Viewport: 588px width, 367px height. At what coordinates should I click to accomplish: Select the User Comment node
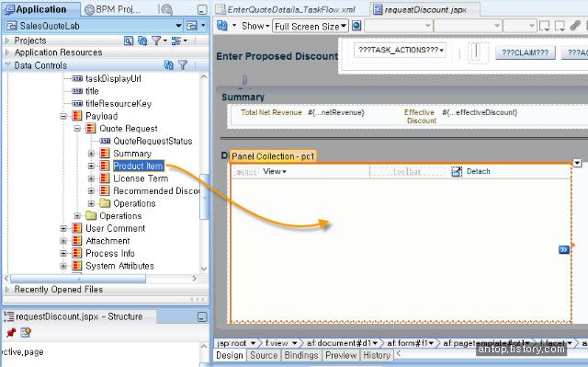point(115,228)
